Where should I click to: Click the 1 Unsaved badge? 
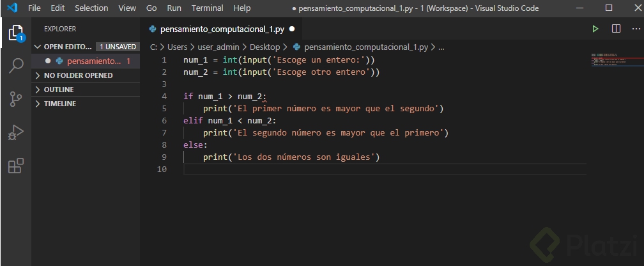(118, 47)
